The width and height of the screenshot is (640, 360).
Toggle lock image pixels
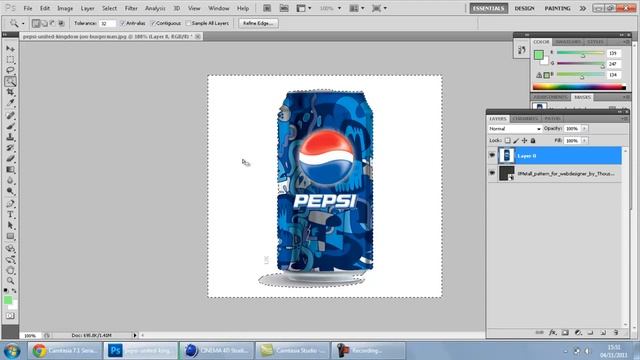[516, 140]
